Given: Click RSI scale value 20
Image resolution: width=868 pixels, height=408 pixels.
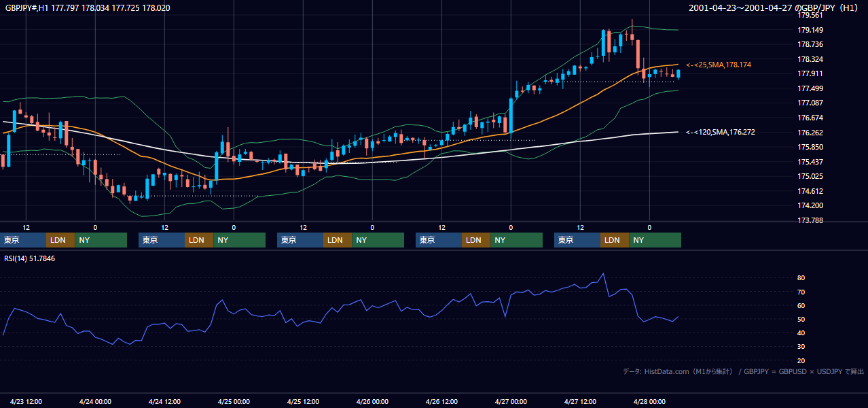Looking at the screenshot, I should click(801, 360).
